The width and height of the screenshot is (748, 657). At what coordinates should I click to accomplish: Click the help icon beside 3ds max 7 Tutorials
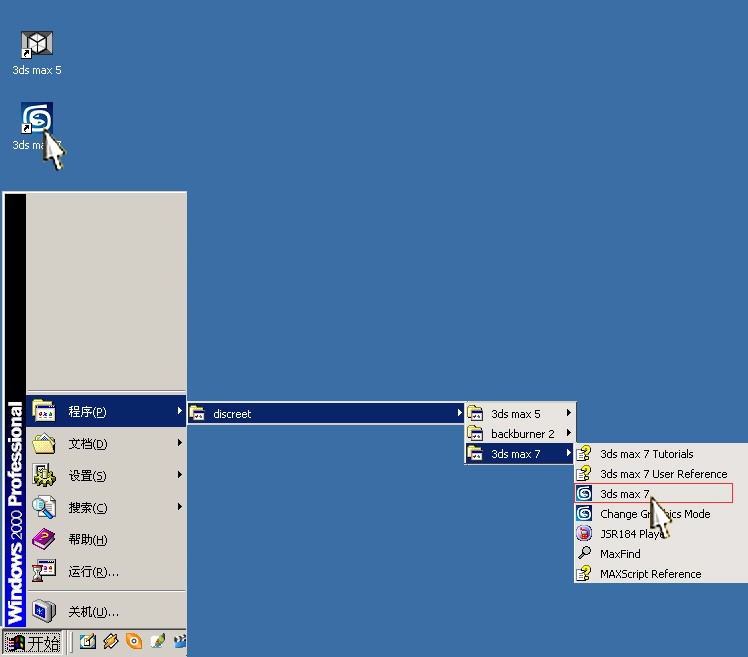(x=584, y=453)
